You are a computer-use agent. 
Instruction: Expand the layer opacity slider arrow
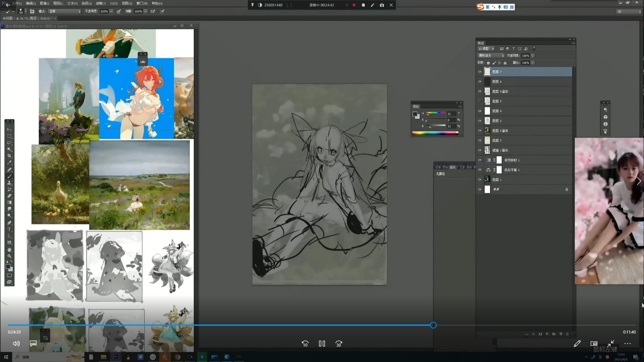tap(533, 56)
